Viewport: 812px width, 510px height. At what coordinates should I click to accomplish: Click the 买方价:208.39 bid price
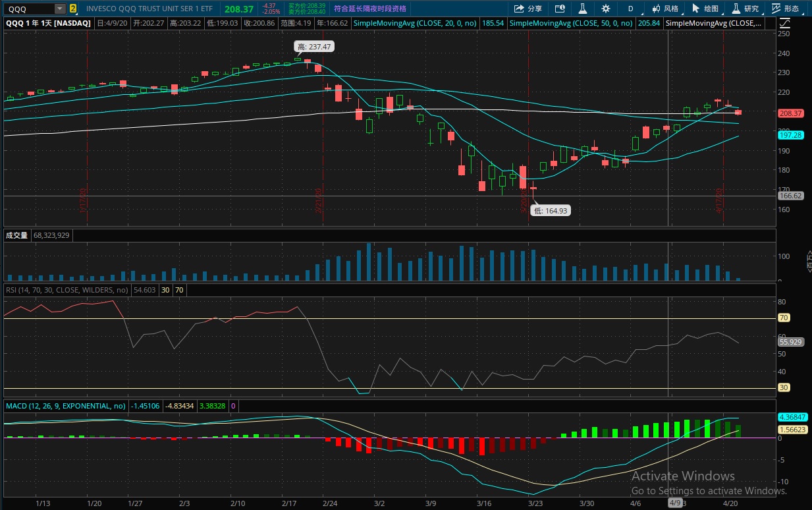tap(307, 6)
